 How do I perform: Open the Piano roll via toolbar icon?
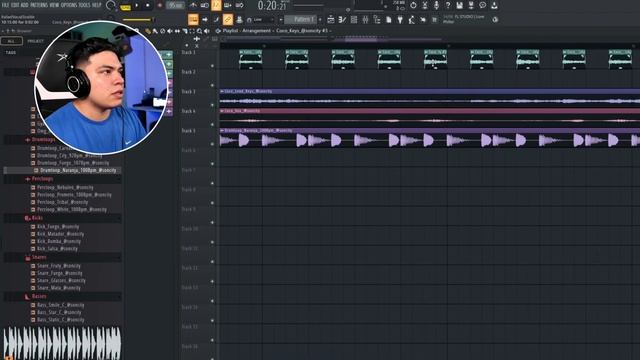point(342,19)
